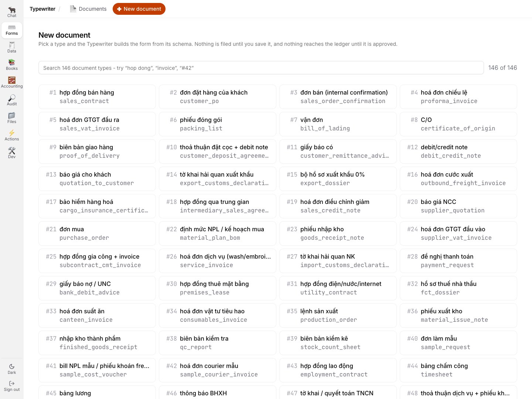Select #1 hợp đồng bán hàng card
The height and width of the screenshot is (399, 532).
click(x=97, y=97)
